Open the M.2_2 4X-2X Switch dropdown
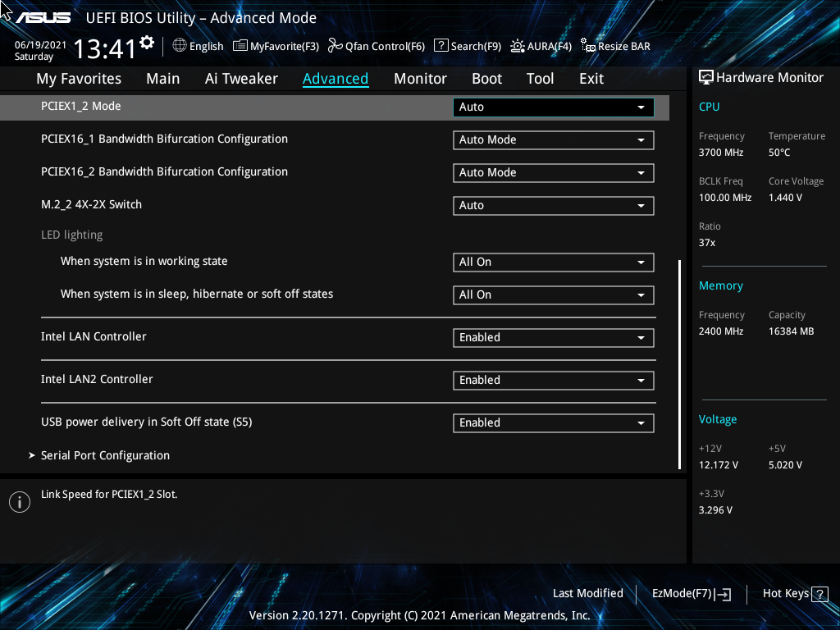Image resolution: width=840 pixels, height=630 pixels. [553, 205]
